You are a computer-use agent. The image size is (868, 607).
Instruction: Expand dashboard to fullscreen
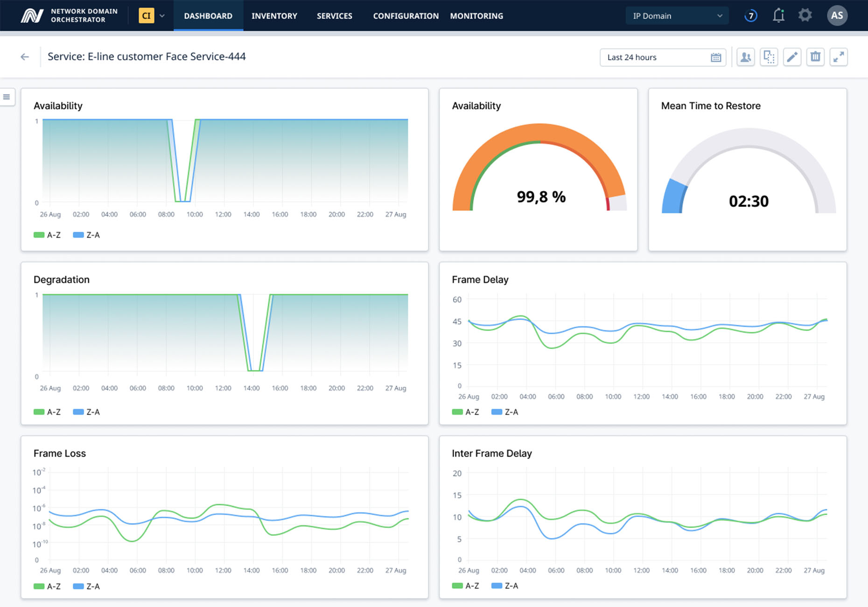pyautogui.click(x=839, y=57)
